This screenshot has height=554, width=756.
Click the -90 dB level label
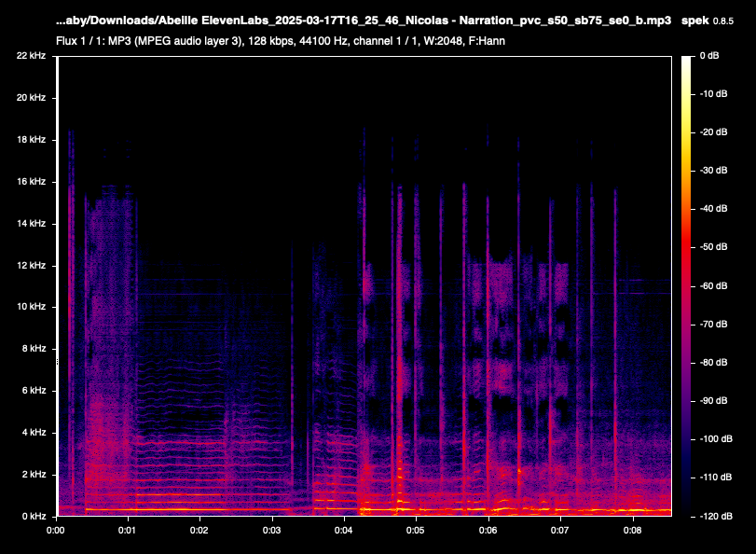click(x=713, y=400)
